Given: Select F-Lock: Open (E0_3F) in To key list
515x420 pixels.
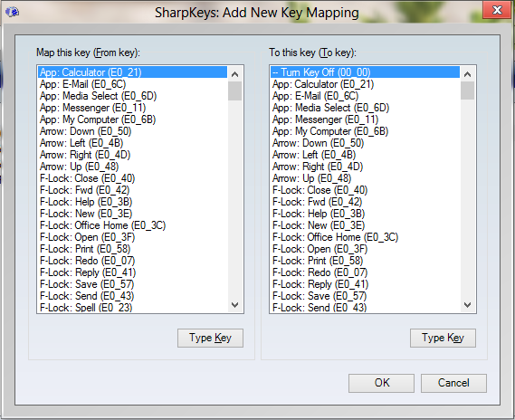Looking at the screenshot, I should [x=366, y=249].
